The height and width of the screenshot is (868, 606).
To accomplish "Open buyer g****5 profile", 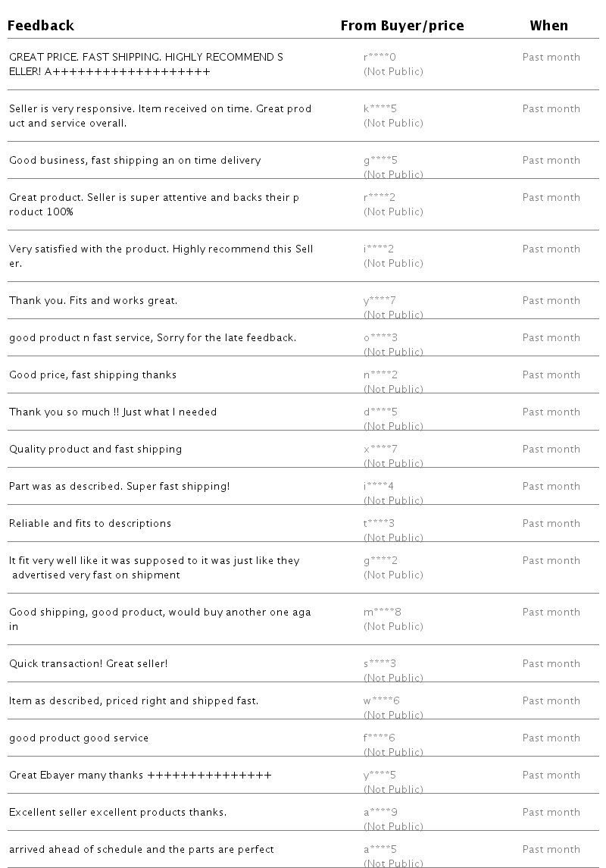I will tap(380, 161).
